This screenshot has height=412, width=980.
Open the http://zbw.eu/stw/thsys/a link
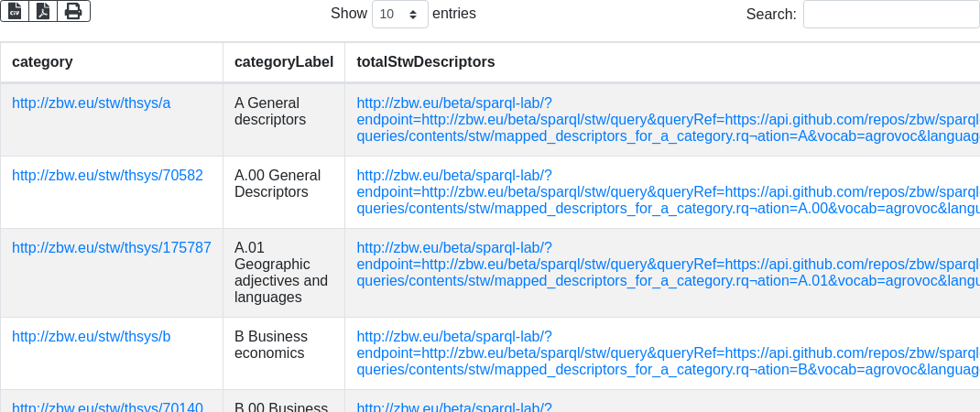coord(91,103)
